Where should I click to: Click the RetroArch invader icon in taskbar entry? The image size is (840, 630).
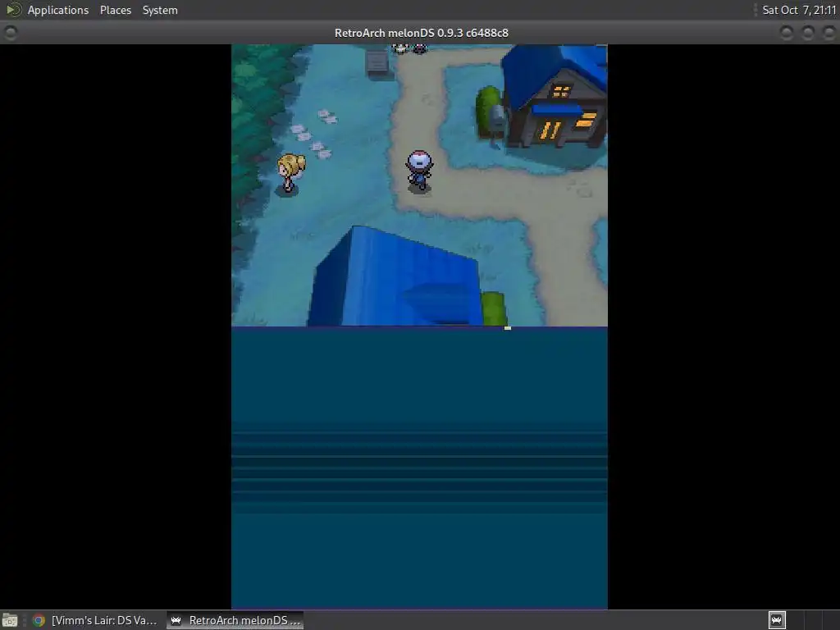(176, 620)
